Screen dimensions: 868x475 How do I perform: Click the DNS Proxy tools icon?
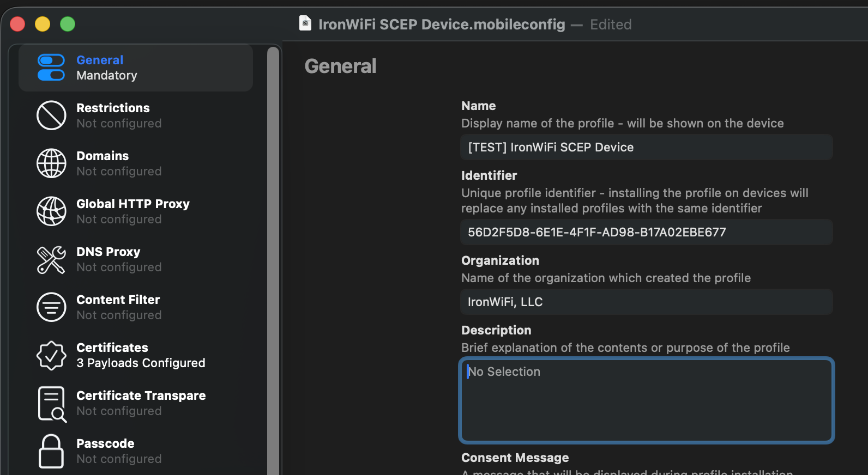[x=51, y=259]
